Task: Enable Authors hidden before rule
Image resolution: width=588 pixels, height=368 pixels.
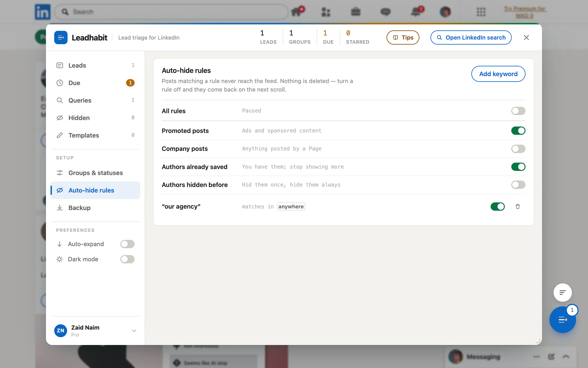Action: tap(518, 185)
